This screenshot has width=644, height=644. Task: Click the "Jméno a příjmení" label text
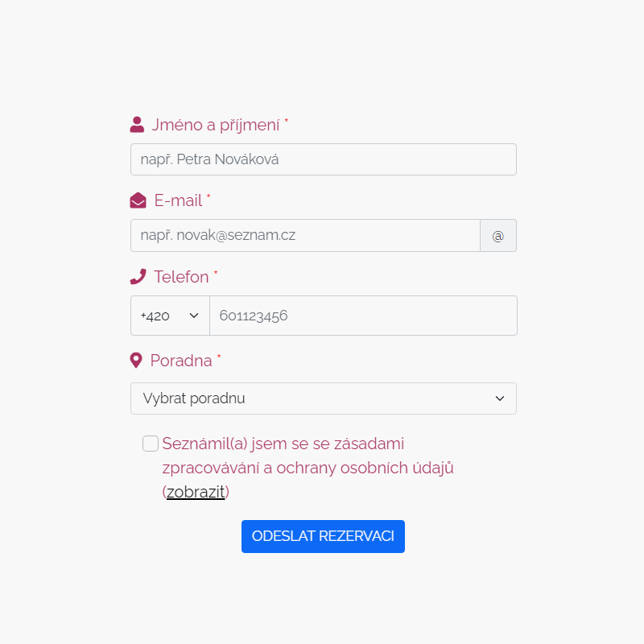216,125
